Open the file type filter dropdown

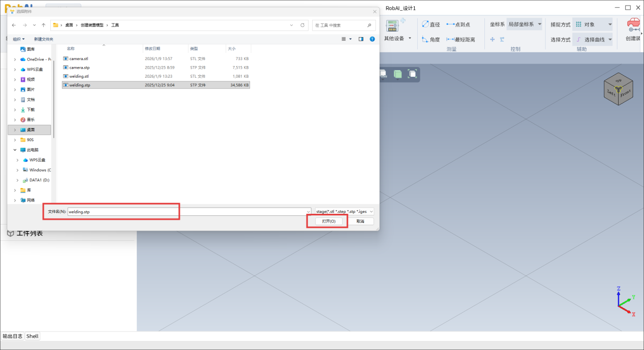(x=344, y=211)
